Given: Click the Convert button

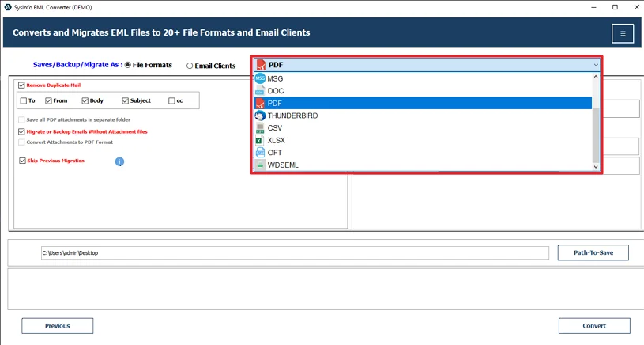Looking at the screenshot, I should [x=594, y=326].
